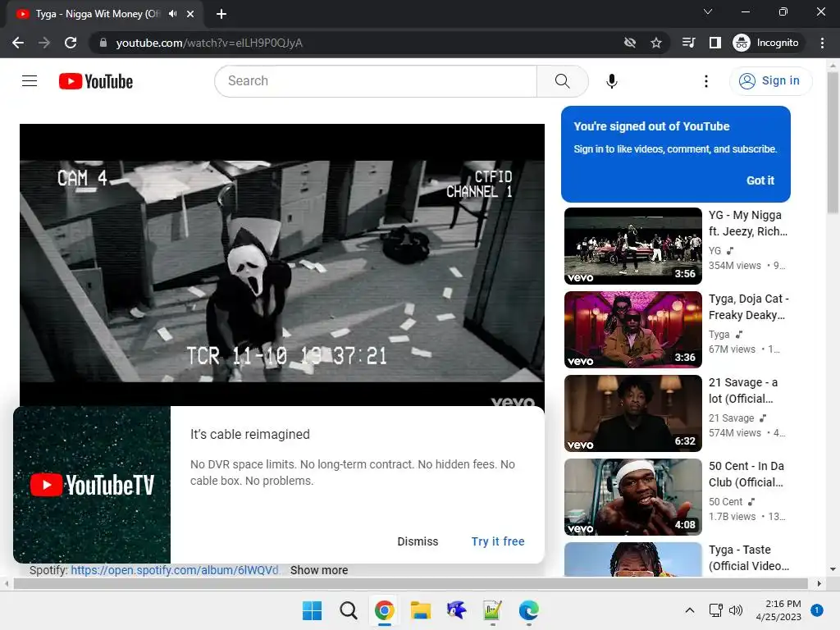The image size is (840, 630).
Task: Search with your voice microphone icon
Action: click(x=612, y=81)
